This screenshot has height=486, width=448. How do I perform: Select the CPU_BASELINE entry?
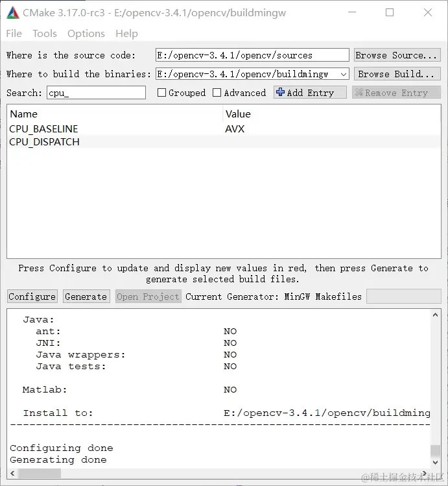click(x=43, y=129)
